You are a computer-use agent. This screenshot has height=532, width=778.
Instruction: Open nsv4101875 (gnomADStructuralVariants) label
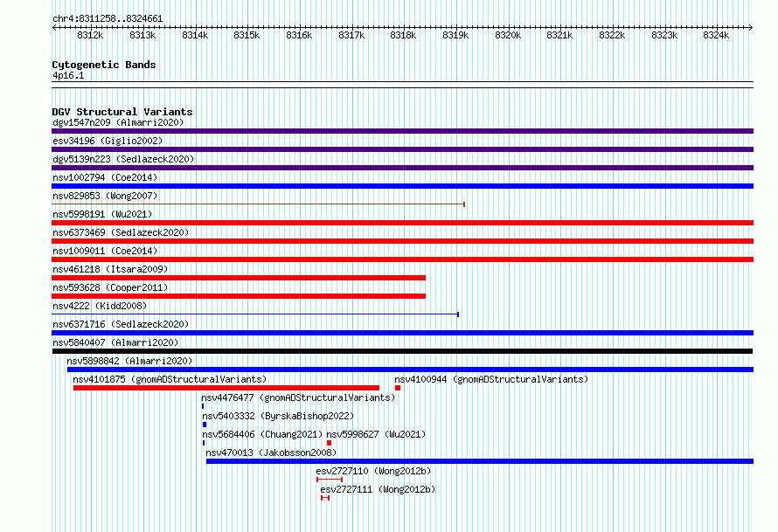[170, 379]
